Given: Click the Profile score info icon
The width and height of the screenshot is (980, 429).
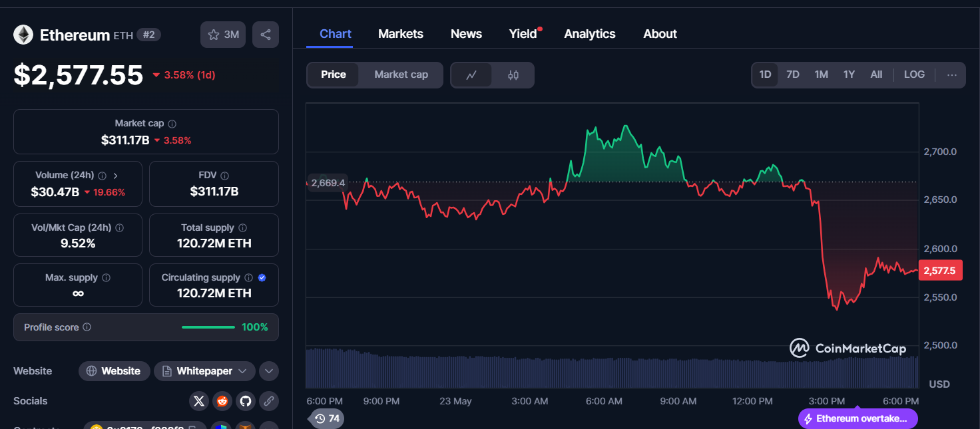Looking at the screenshot, I should tap(87, 327).
